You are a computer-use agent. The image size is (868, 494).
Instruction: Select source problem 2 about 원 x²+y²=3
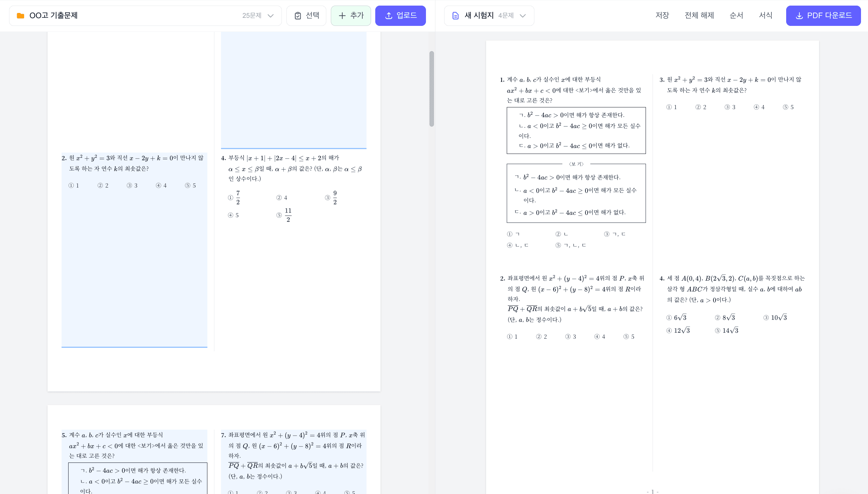point(134,250)
